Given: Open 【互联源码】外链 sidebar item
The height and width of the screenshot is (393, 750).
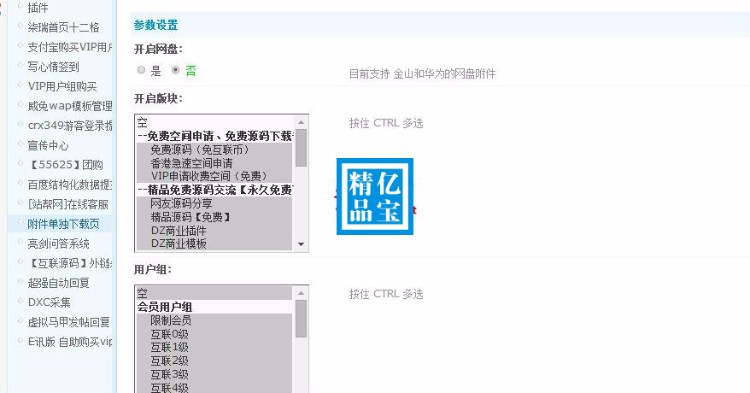Looking at the screenshot, I should click(70, 263).
